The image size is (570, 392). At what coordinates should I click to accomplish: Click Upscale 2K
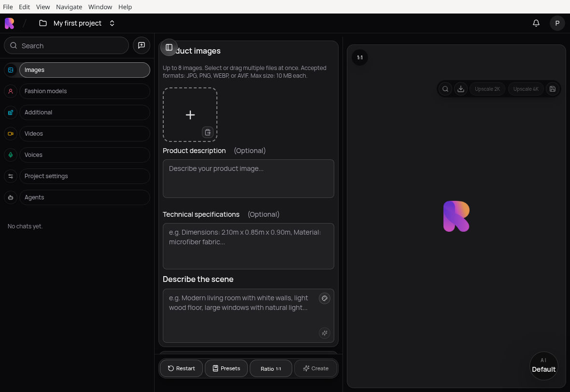coord(487,89)
